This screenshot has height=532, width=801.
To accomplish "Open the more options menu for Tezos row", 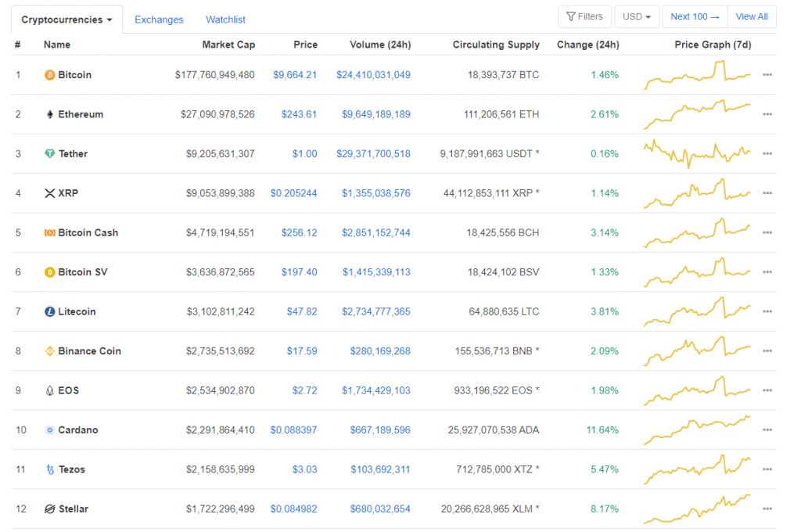I will 767,469.
